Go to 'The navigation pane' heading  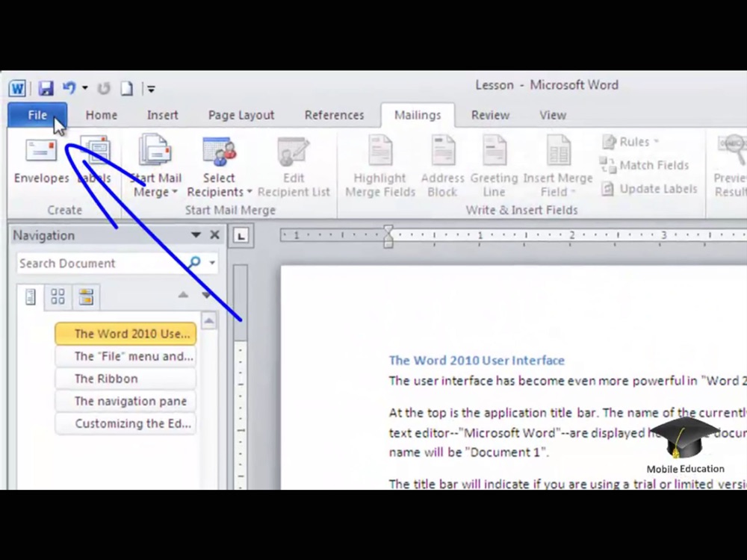[125, 401]
